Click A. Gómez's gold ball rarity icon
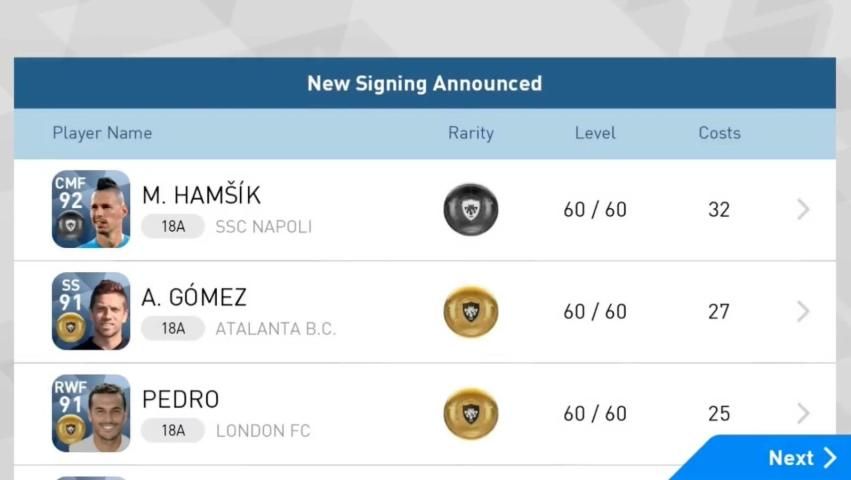The width and height of the screenshot is (851, 480). click(471, 312)
